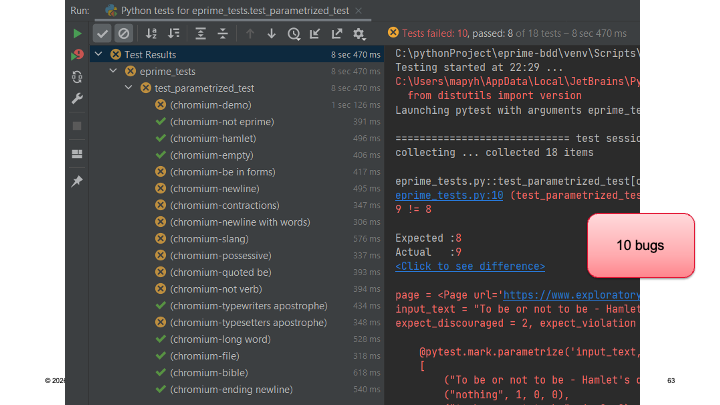
Task: Open the eprime_tests.py:10 link
Action: [x=449, y=195]
